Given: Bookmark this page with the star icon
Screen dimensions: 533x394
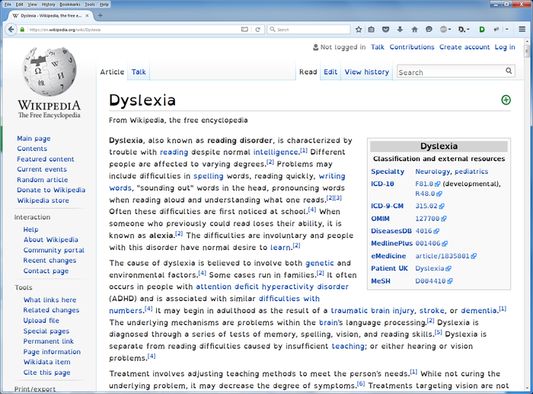Looking at the screenshot, I should coord(359,30).
